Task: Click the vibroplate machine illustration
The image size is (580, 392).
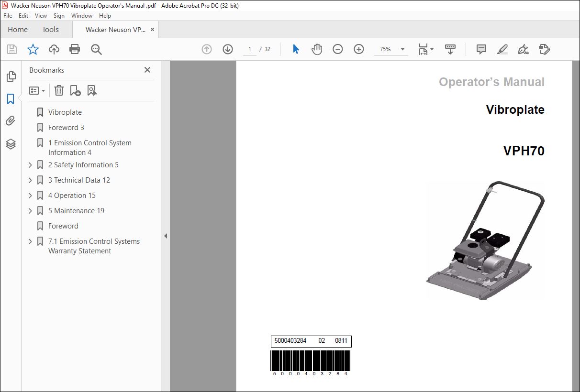Action: click(485, 240)
